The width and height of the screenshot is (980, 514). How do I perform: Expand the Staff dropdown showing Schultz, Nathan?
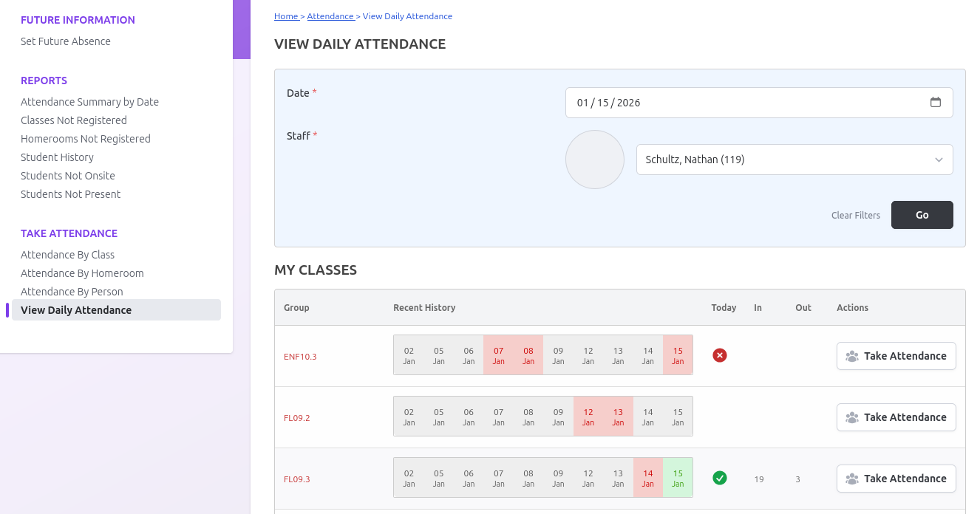(x=794, y=160)
